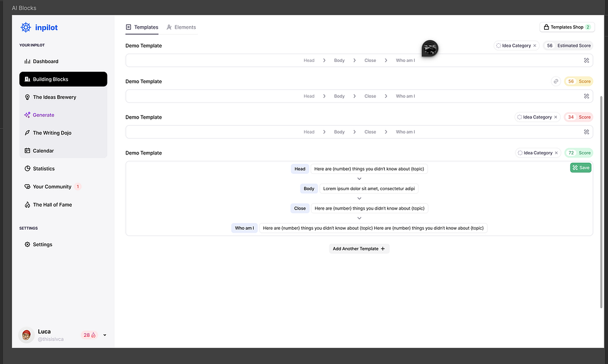Screen dimensions: 608x364
Task: Visit The Hall of Fame
Action: point(63,205)
